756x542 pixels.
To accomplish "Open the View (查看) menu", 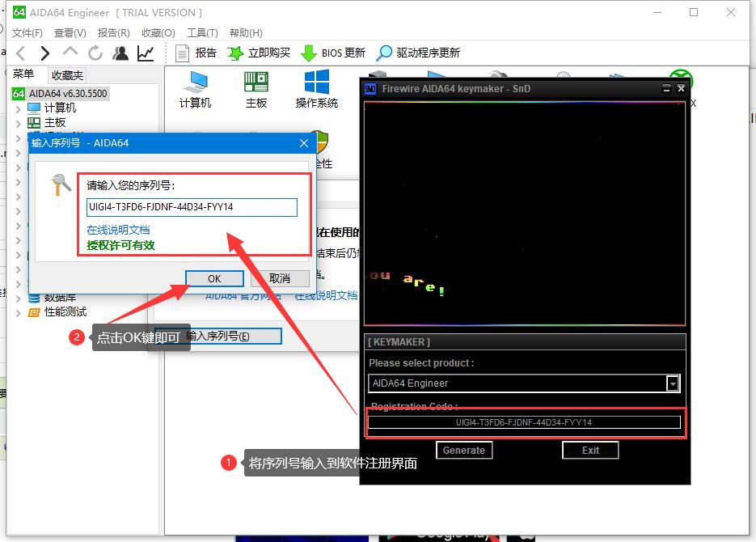I will [70, 33].
